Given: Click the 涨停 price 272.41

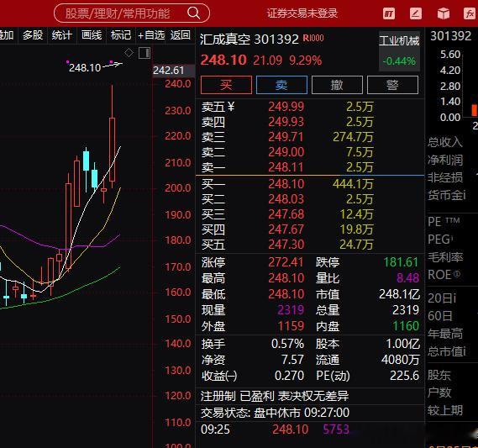Looking at the screenshot, I should [x=286, y=262].
